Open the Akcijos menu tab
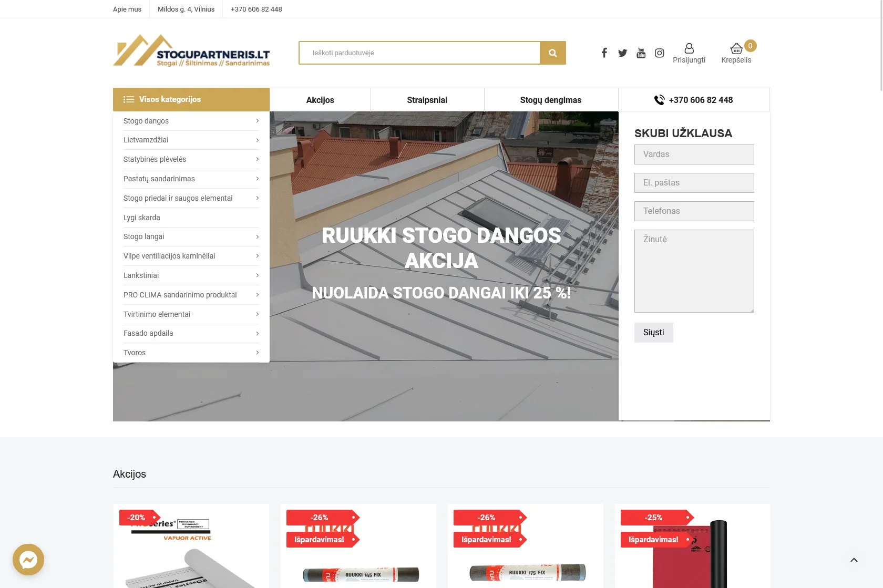The width and height of the screenshot is (883, 588). (x=320, y=100)
